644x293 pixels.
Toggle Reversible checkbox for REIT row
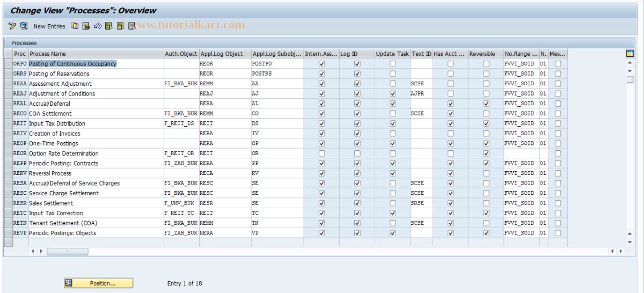pos(486,123)
